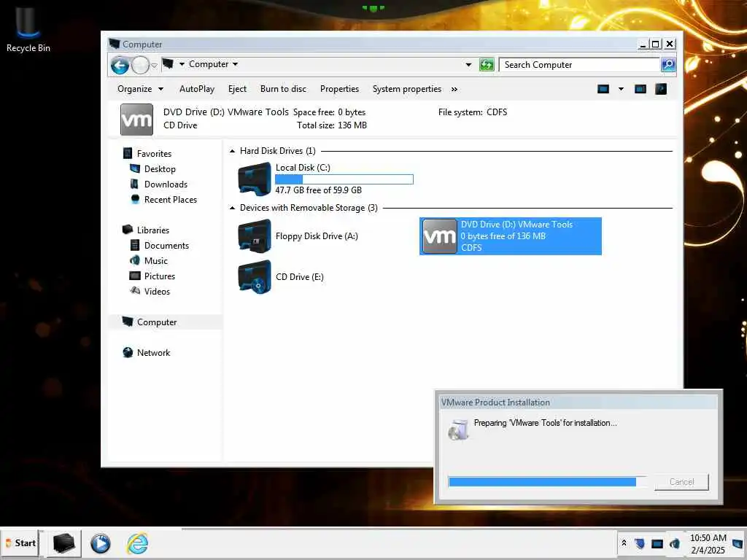
Task: Open the Music library
Action: coord(156,260)
